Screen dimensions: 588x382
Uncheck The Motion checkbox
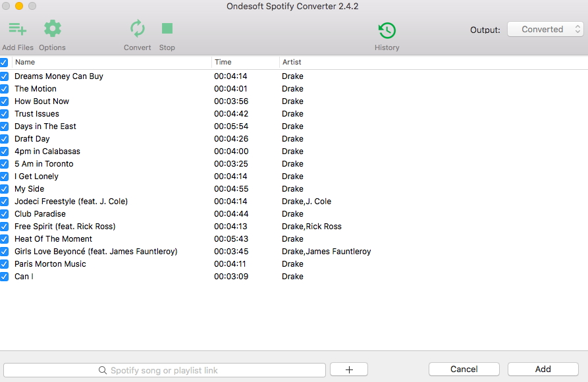[x=4, y=89]
